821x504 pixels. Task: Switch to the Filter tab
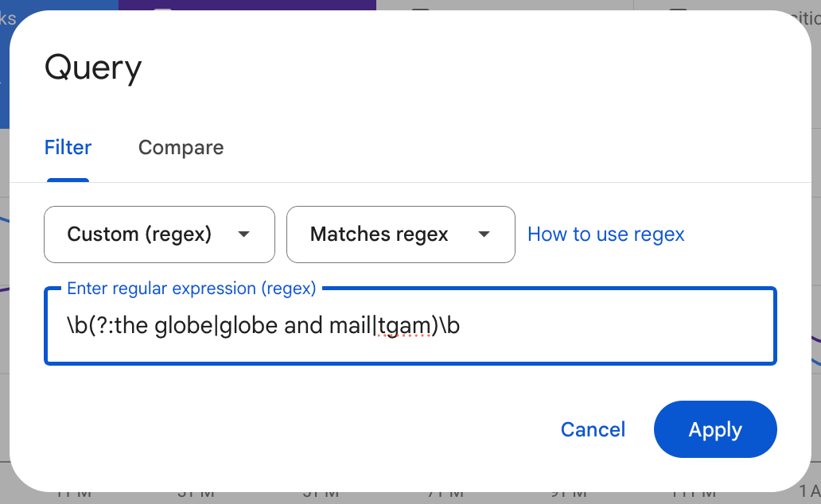point(68,148)
